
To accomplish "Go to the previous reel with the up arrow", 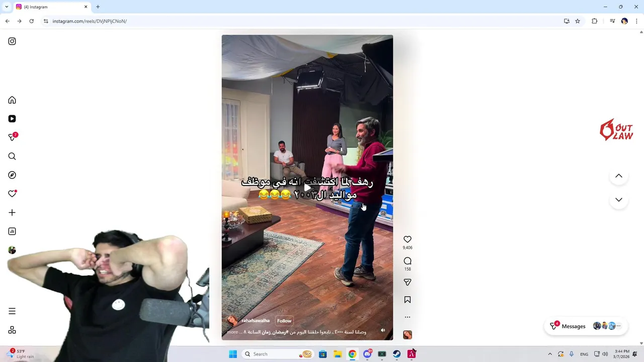I will point(619,176).
